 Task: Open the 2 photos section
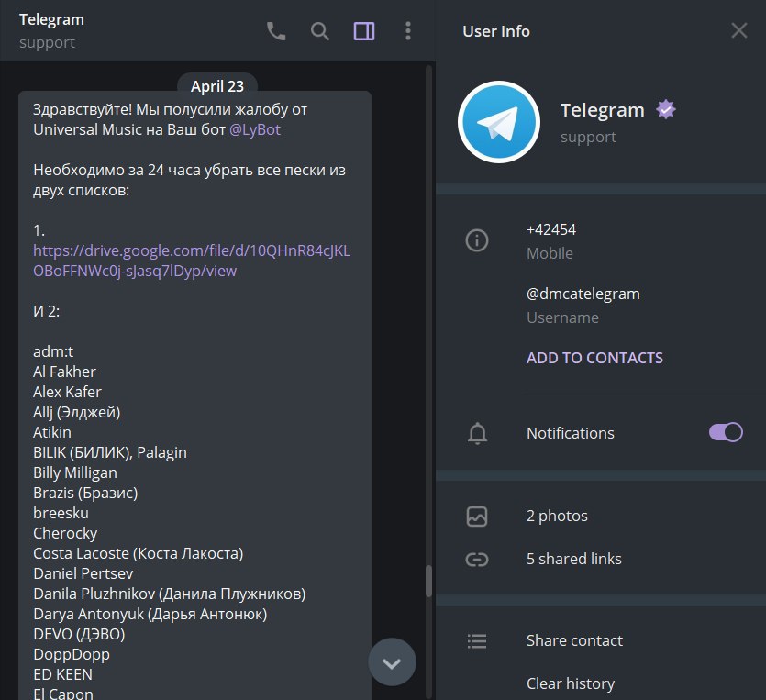(557, 516)
